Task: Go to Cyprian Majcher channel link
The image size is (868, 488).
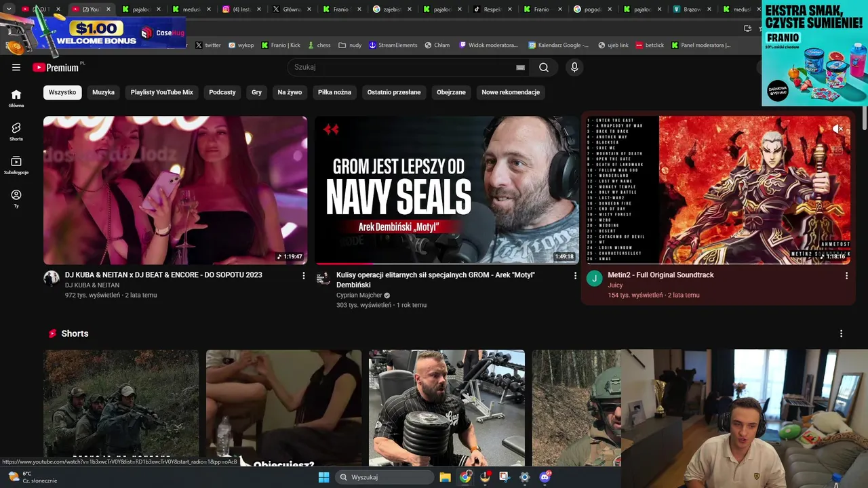Action: pos(359,295)
